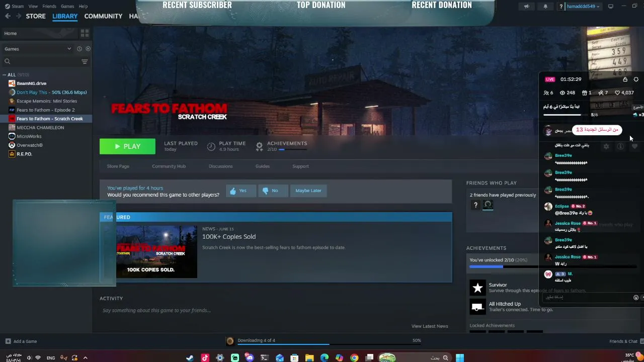Click the Windows Start button
644x362 pixels.
[459, 358]
